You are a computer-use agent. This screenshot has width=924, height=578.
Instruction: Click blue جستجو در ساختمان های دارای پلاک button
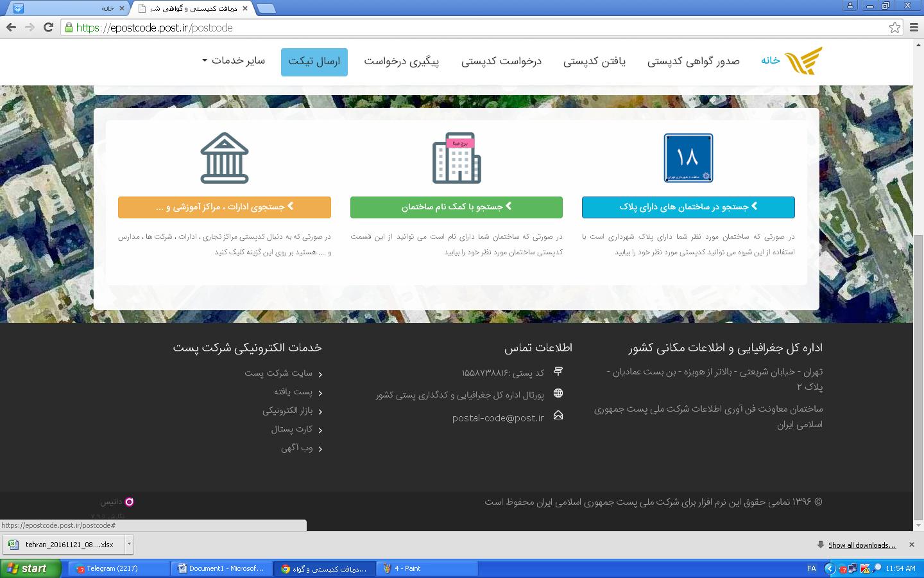click(689, 207)
